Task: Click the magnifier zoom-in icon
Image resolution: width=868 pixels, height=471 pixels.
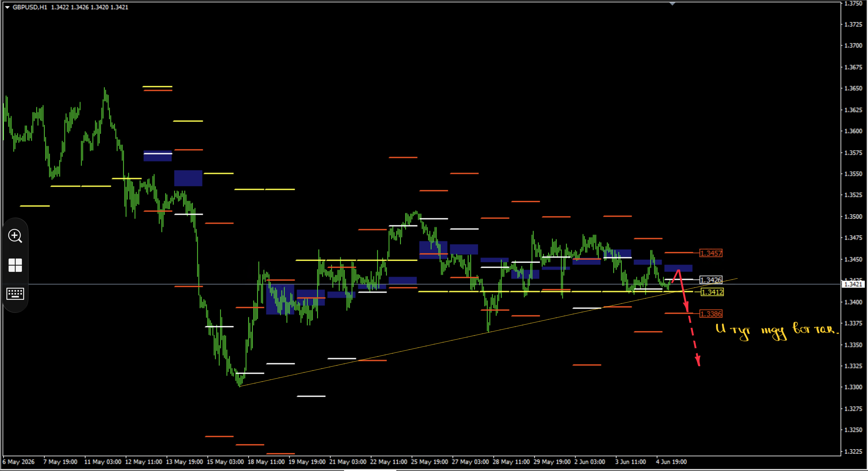Action: 15,236
